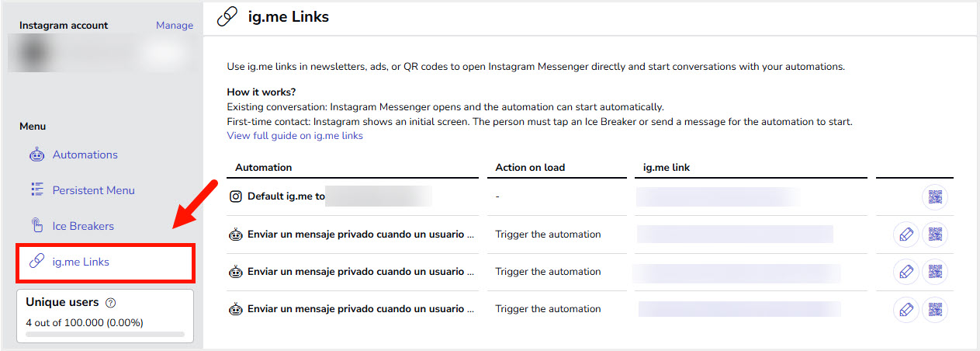Go to Ice Breakers in sidebar
This screenshot has width=980, height=351.
pos(83,226)
